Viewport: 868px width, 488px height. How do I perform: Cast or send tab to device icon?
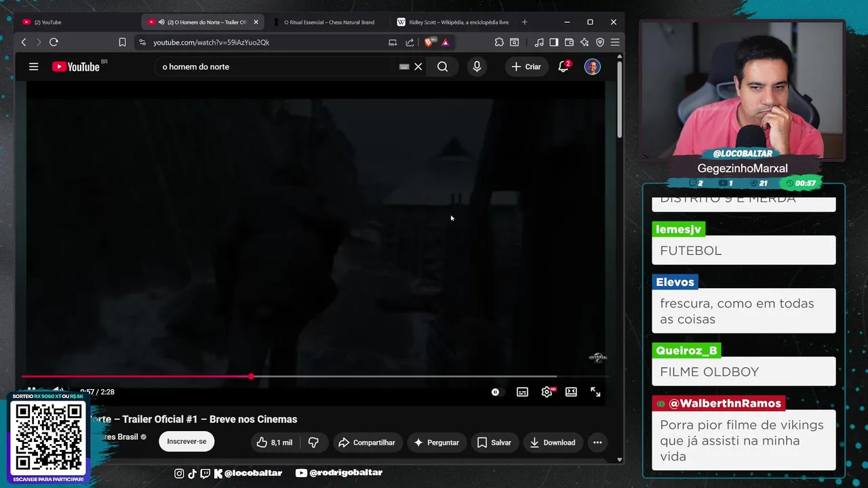coord(393,42)
